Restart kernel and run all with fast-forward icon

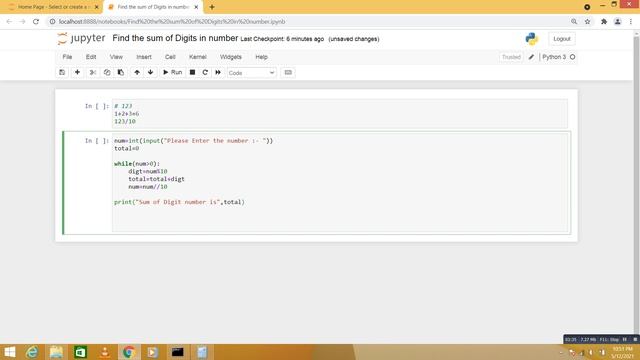tap(218, 72)
